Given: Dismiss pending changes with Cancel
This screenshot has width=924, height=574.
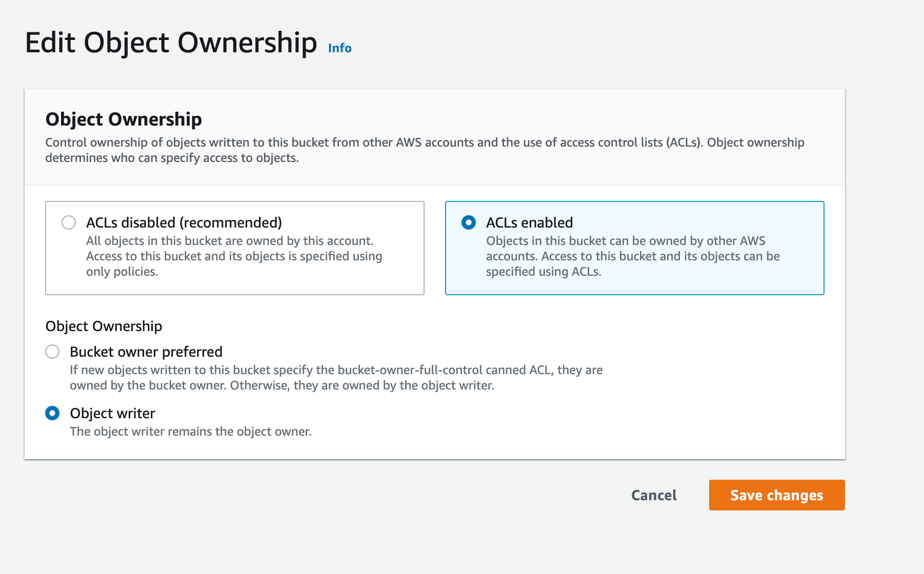Looking at the screenshot, I should (x=653, y=495).
